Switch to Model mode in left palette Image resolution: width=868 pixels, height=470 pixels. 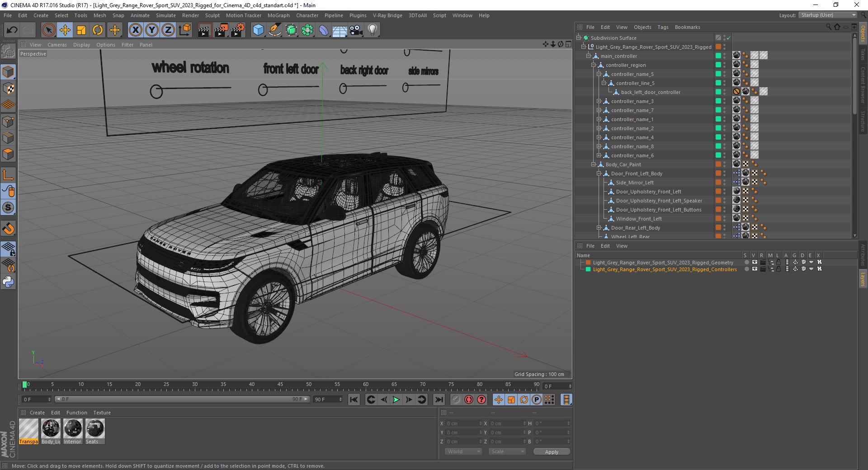coord(8,72)
